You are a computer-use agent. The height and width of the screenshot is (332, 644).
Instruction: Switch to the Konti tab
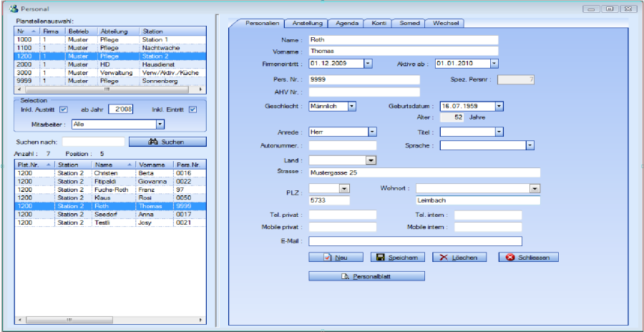(379, 23)
